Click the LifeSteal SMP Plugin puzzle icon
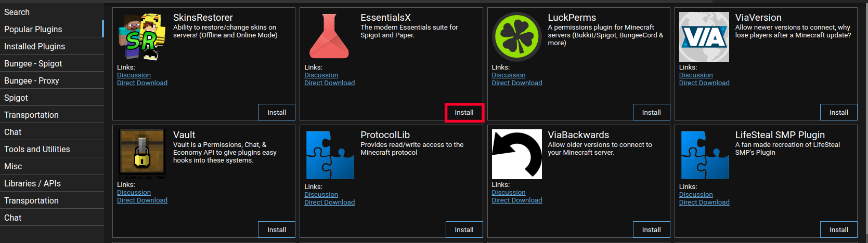The image size is (868, 243). 704,155
